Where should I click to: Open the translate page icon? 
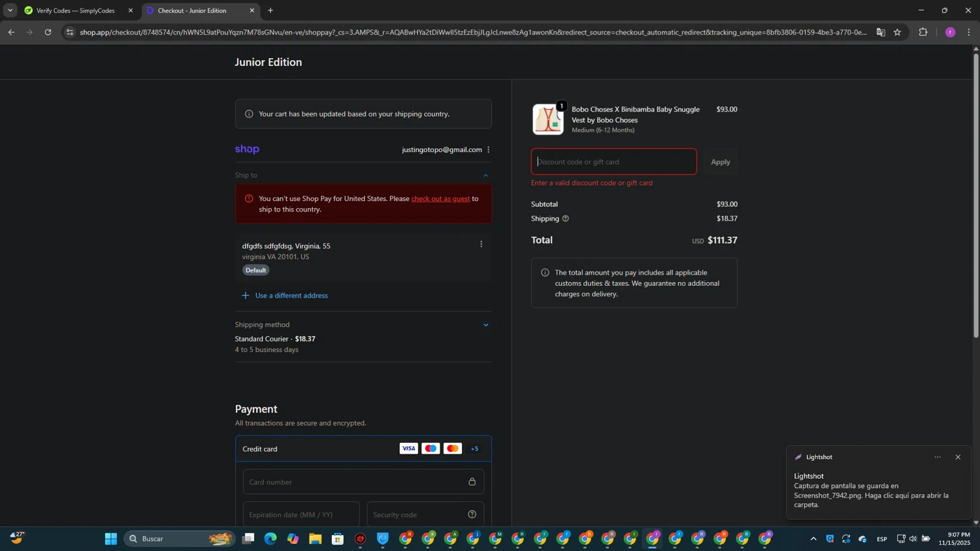click(x=881, y=32)
